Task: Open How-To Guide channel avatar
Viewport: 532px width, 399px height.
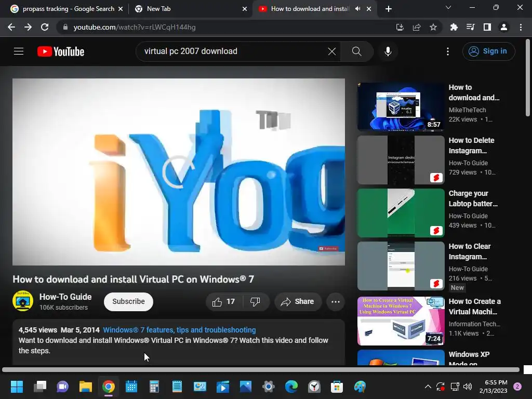Action: pyautogui.click(x=23, y=301)
